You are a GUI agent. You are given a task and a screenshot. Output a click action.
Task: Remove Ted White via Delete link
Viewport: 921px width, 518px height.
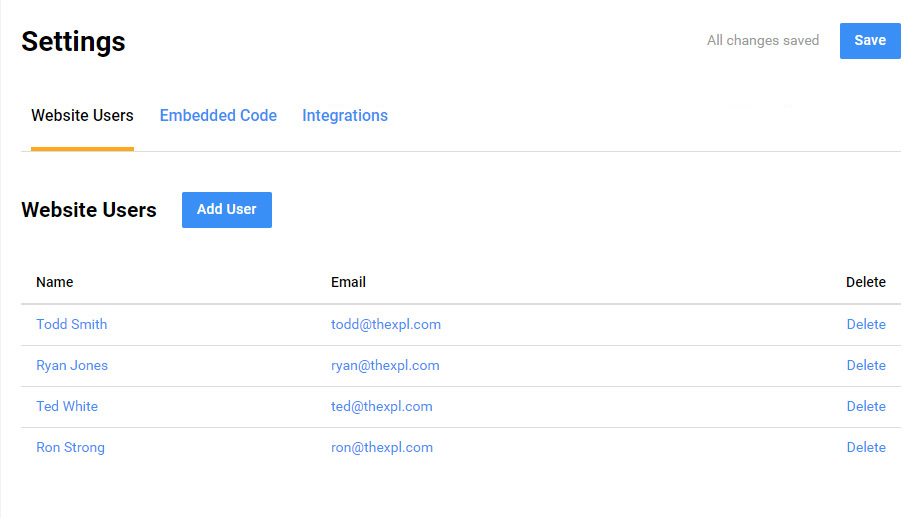(x=866, y=407)
